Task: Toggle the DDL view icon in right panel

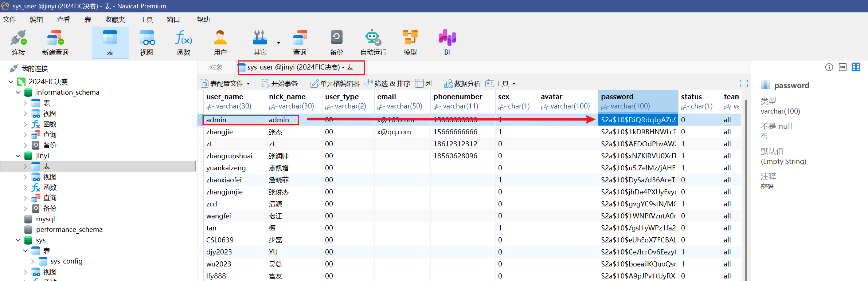Action: point(842,67)
